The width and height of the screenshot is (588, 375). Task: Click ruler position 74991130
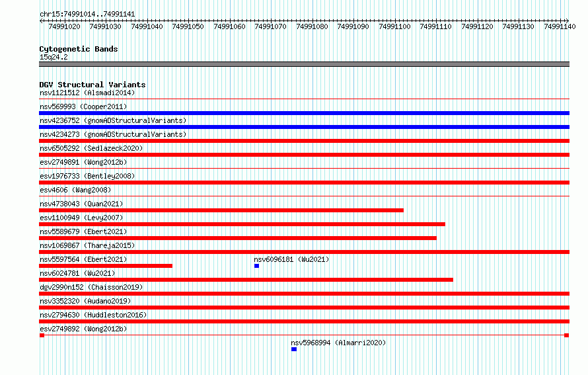[x=518, y=26]
